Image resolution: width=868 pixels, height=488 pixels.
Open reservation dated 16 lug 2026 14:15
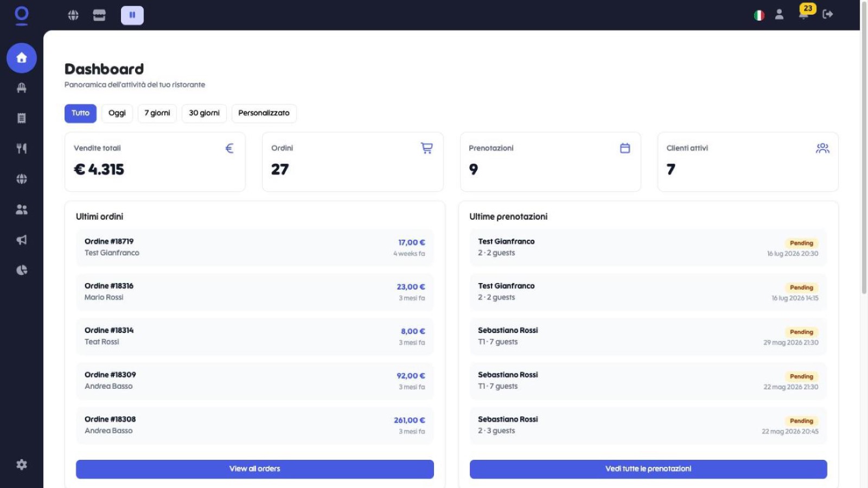648,292
